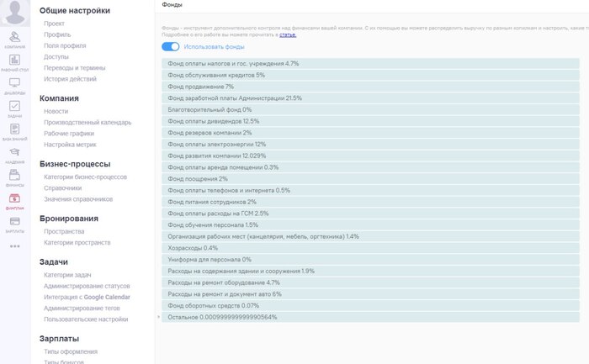Select Фонд оплаты телефонов и интернета row

coord(370,190)
